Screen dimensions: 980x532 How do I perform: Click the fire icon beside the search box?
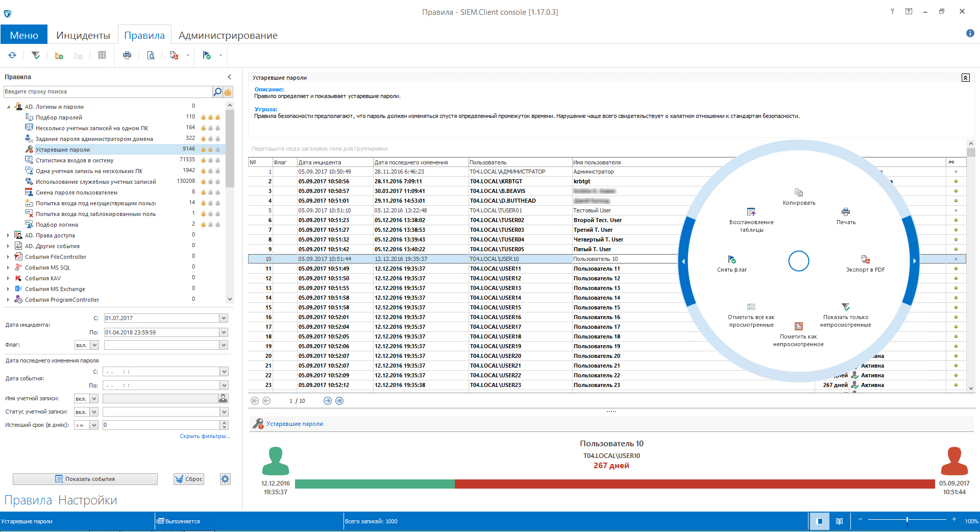(x=228, y=92)
